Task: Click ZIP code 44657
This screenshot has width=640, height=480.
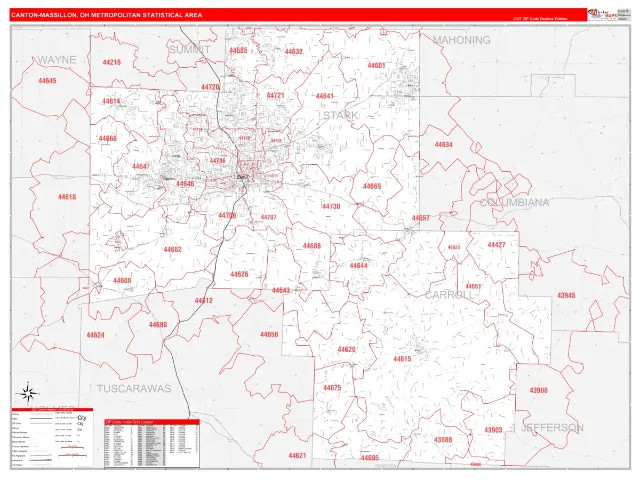Action: click(x=421, y=218)
